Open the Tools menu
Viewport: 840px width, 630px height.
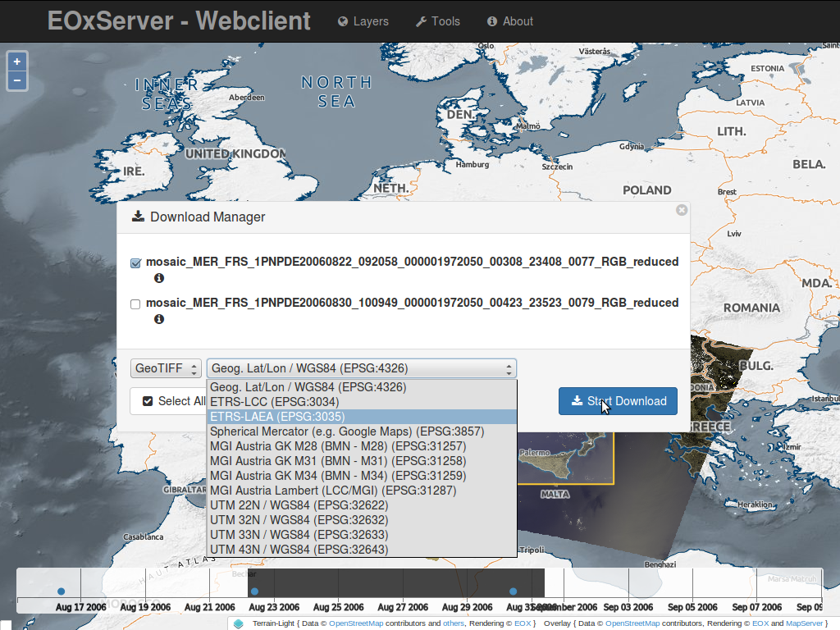pos(438,21)
